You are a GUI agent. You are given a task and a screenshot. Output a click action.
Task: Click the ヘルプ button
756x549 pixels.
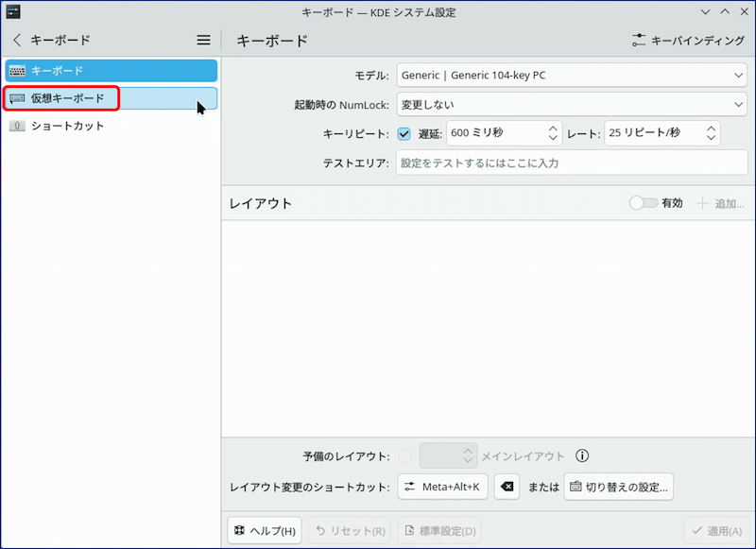point(265,531)
